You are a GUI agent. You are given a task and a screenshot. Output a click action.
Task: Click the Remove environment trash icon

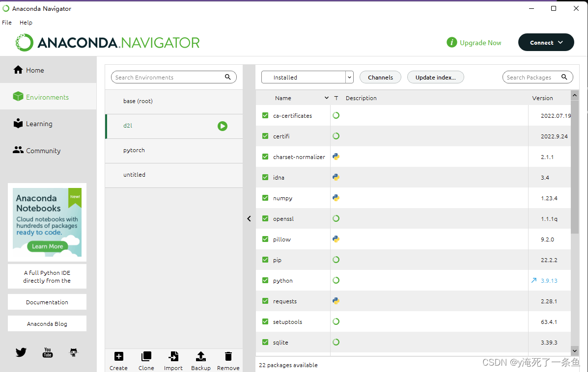pos(228,356)
